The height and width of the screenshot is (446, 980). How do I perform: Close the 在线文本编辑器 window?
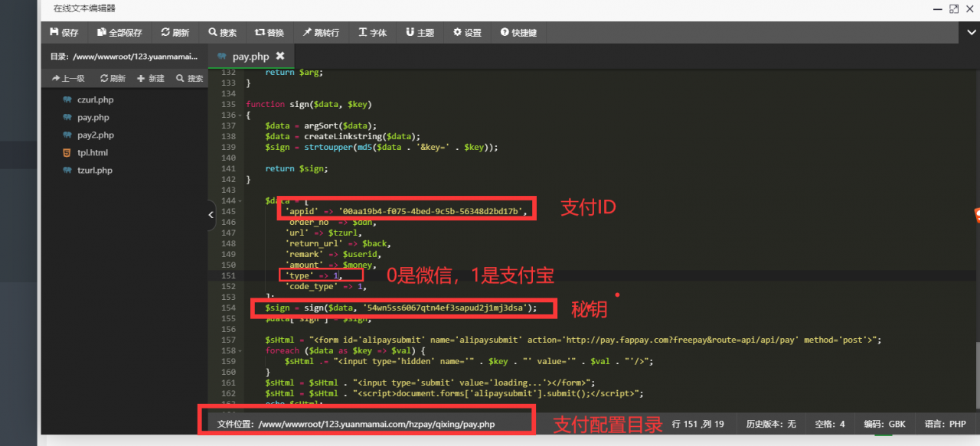970,8
